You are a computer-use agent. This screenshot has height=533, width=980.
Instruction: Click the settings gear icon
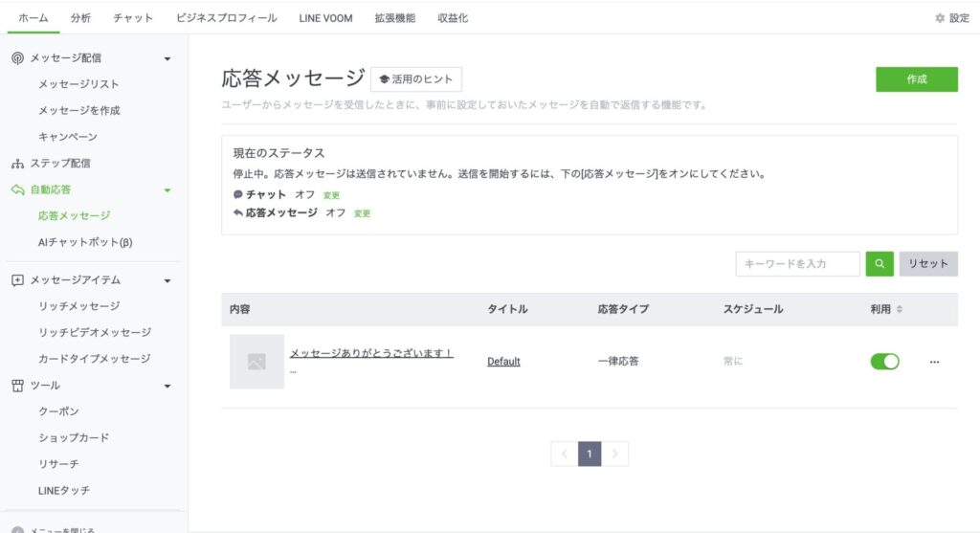click(x=940, y=18)
